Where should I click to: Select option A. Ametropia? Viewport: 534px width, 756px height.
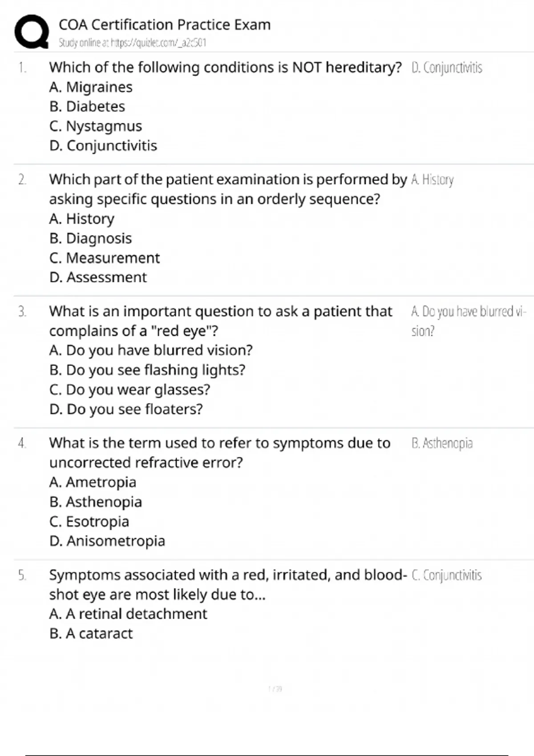93,482
